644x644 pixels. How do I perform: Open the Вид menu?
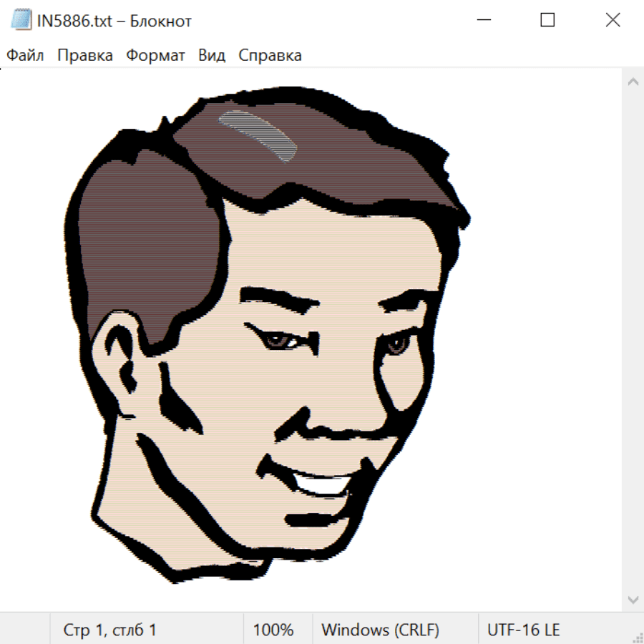pyautogui.click(x=211, y=56)
